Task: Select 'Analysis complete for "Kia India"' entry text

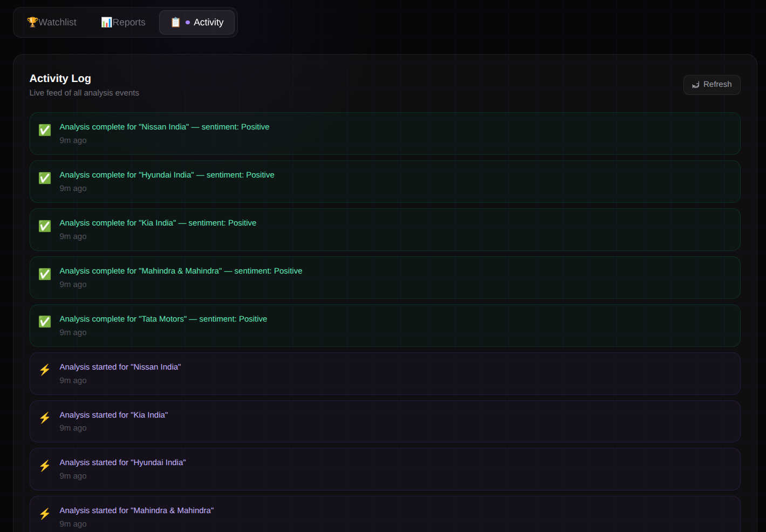Action: click(x=158, y=223)
